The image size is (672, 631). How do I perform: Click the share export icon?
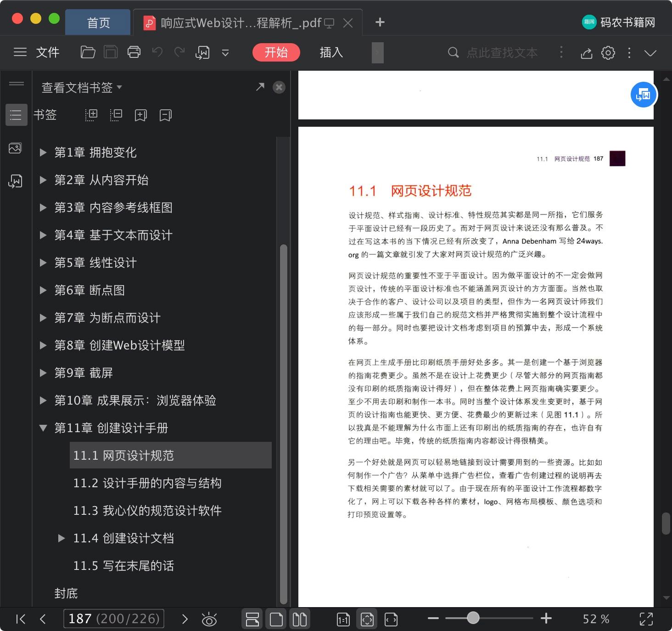point(586,53)
